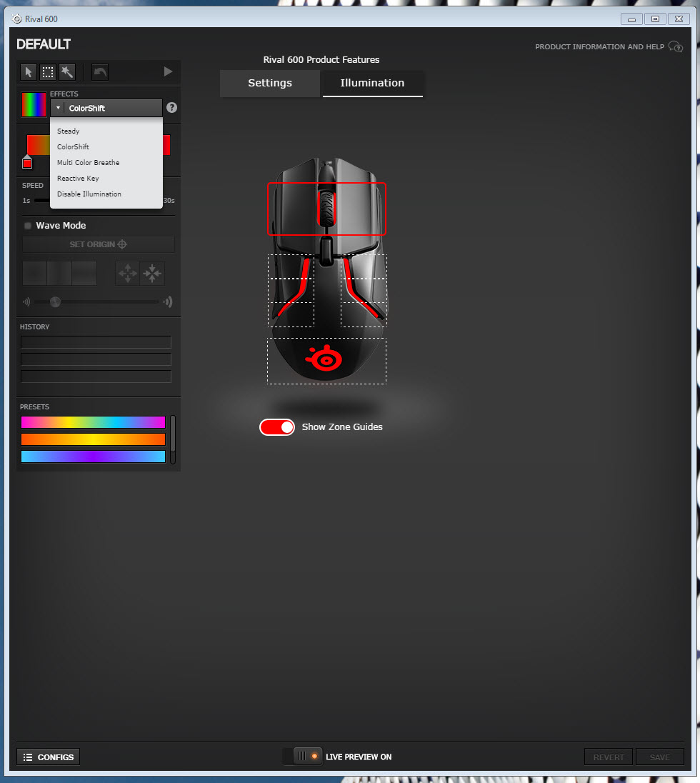Open the effects help question mark

point(171,107)
